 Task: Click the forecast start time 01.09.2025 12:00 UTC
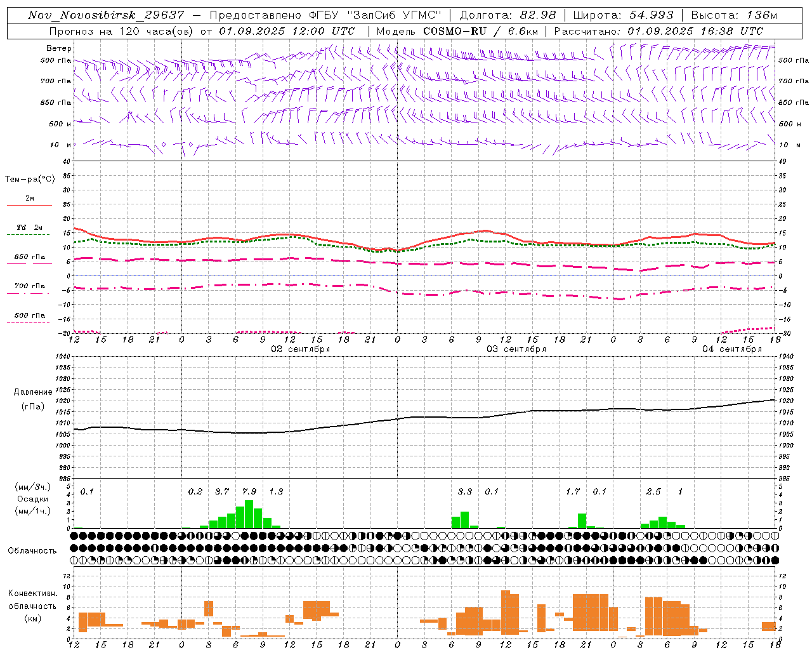pyautogui.click(x=287, y=31)
